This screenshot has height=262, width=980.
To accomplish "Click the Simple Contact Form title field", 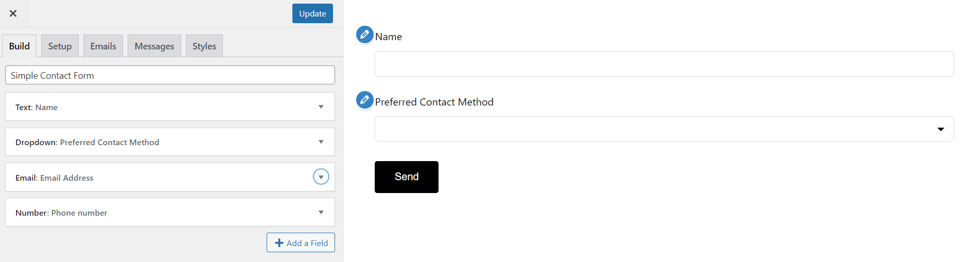I will click(x=170, y=75).
